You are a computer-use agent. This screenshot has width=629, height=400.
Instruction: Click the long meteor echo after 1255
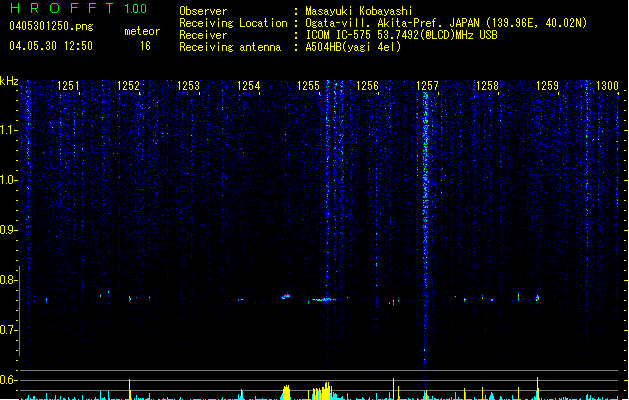[322, 299]
